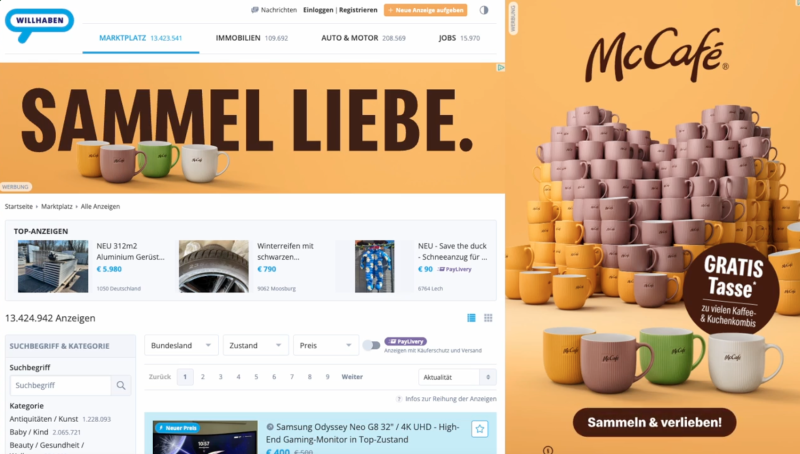Switch to grid view icon
The width and height of the screenshot is (800, 454).
pos(488,318)
